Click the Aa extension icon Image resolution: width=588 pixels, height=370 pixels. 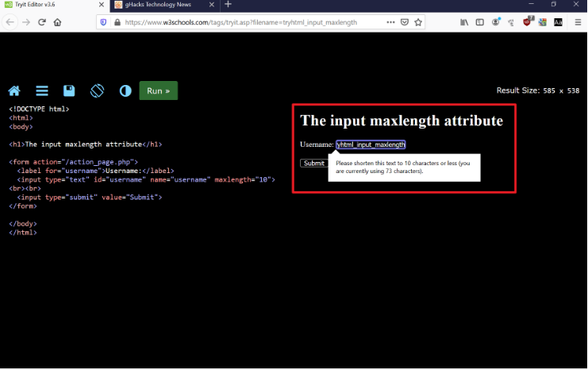pos(558,22)
